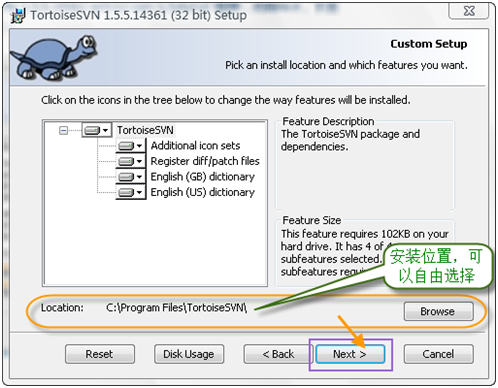This screenshot has height=388, width=498.
Task: Select the TortoiseSVN tree item label
Action: point(145,130)
